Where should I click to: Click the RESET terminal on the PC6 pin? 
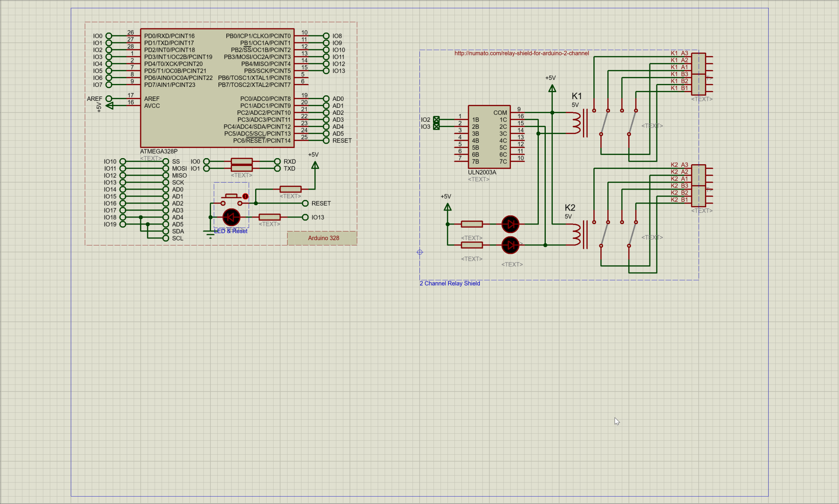click(x=326, y=141)
